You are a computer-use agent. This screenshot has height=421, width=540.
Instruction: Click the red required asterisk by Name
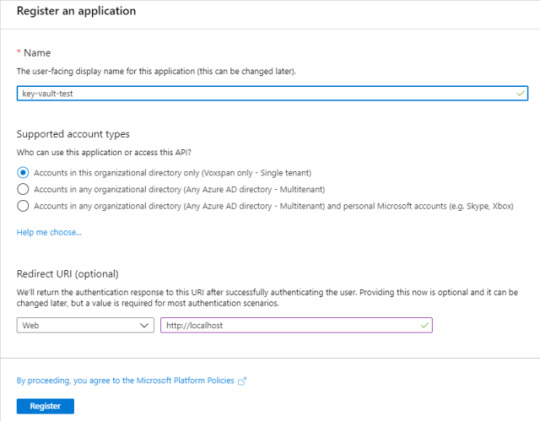pyautogui.click(x=19, y=52)
